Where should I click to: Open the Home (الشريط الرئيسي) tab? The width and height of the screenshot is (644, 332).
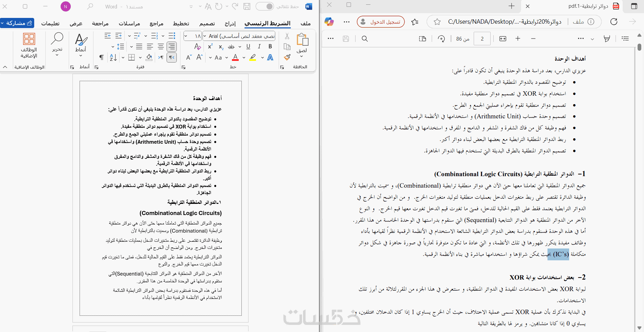[x=267, y=23]
